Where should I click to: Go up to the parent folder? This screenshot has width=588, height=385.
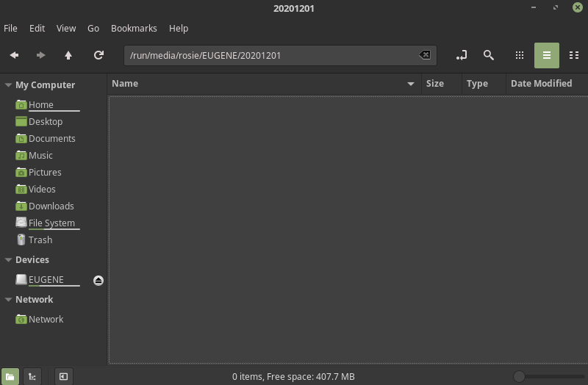pos(68,56)
